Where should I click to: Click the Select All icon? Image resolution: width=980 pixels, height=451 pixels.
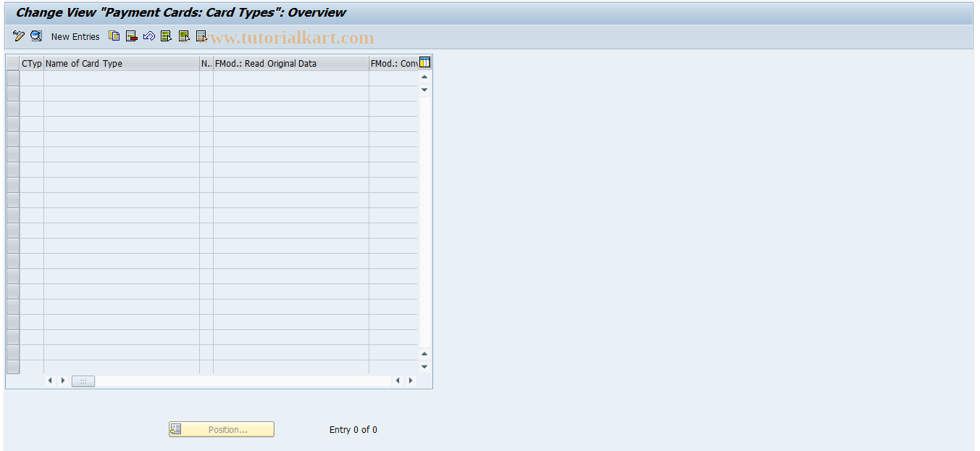coord(167,36)
